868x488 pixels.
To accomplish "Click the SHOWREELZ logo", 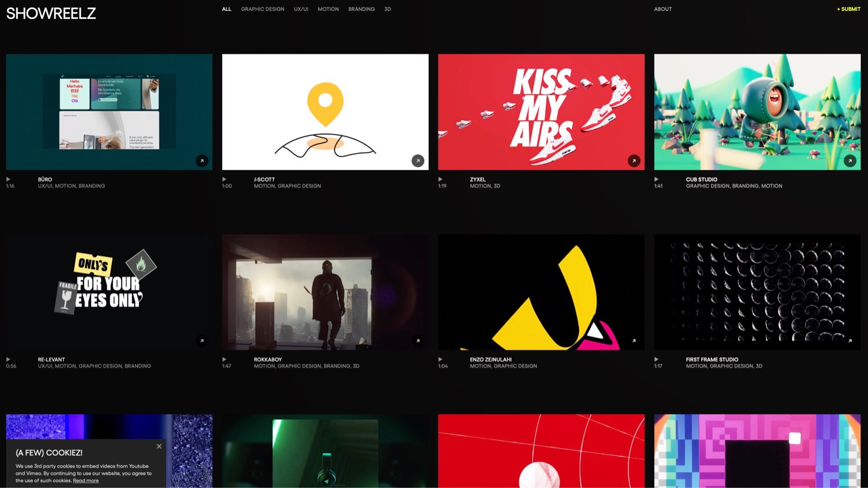I will coord(51,13).
